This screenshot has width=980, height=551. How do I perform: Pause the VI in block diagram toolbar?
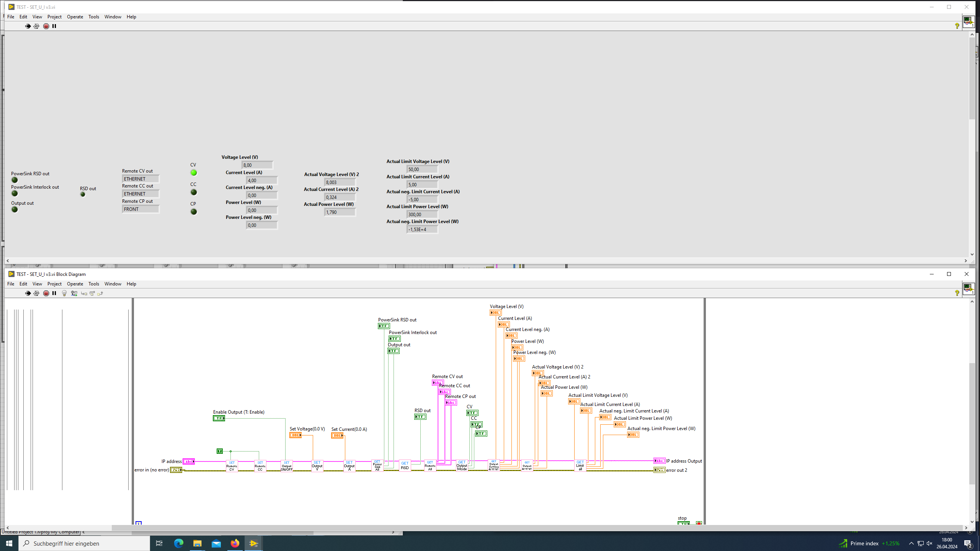point(54,293)
